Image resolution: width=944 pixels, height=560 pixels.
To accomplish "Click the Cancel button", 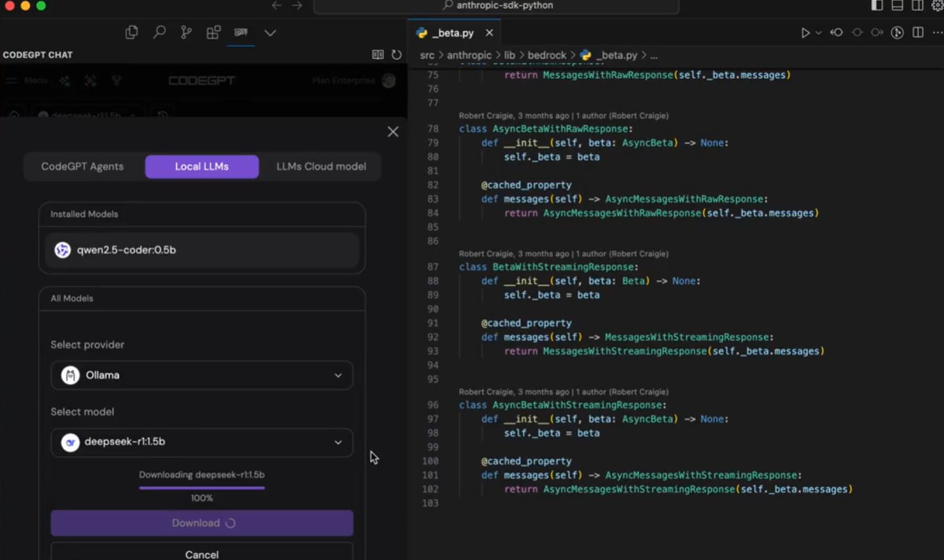I will click(x=202, y=553).
